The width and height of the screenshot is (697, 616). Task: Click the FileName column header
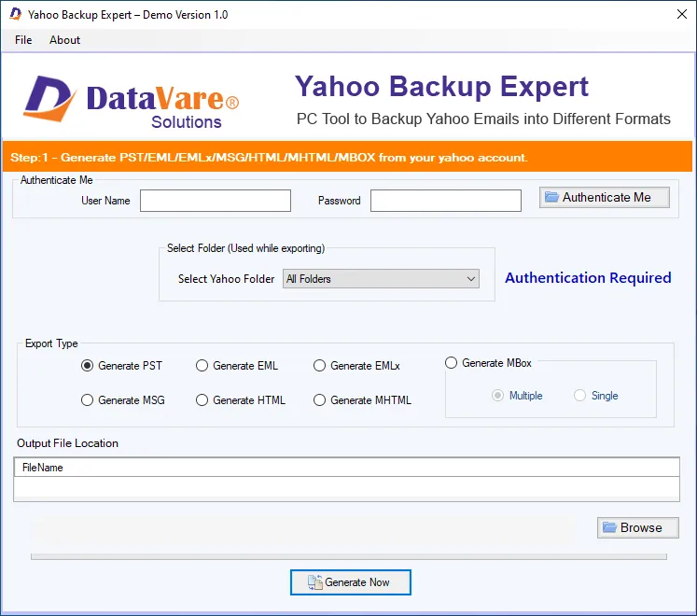coord(347,468)
